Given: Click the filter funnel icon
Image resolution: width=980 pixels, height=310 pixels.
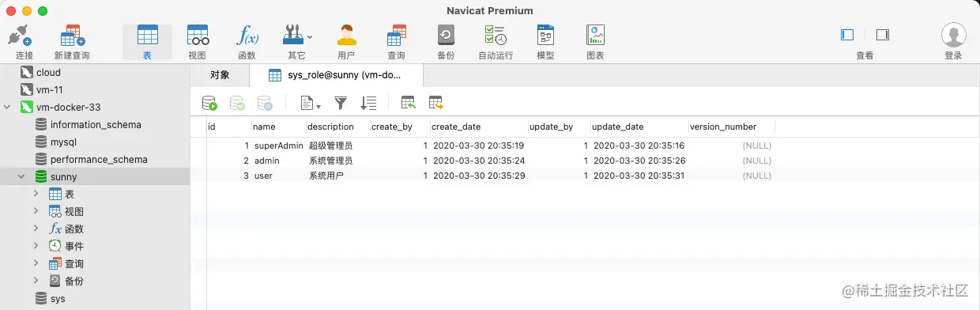Looking at the screenshot, I should tap(341, 103).
